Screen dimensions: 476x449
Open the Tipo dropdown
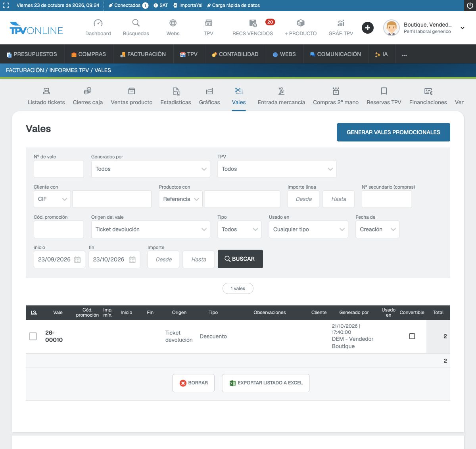(240, 229)
